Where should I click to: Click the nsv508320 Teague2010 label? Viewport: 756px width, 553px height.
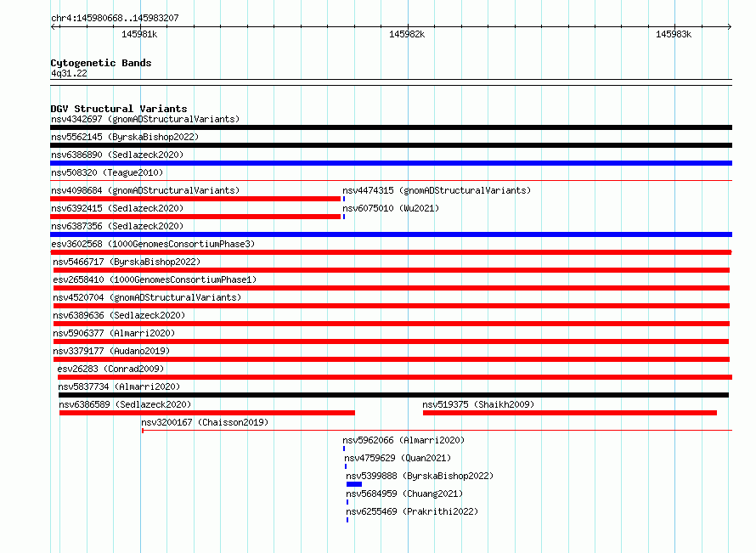click(x=107, y=172)
